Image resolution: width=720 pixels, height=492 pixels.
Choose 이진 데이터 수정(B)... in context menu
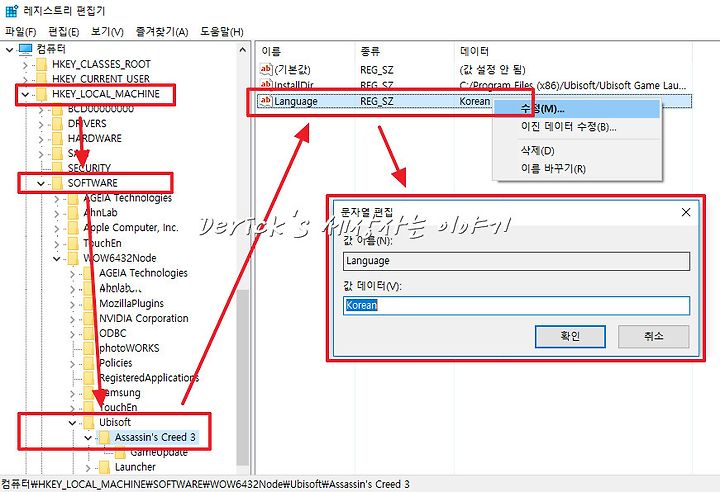click(576, 127)
